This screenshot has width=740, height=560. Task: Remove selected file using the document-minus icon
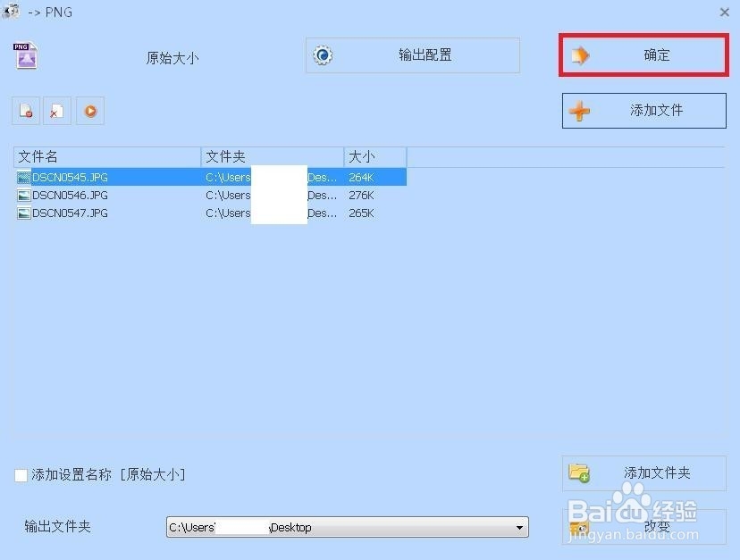pos(24,110)
